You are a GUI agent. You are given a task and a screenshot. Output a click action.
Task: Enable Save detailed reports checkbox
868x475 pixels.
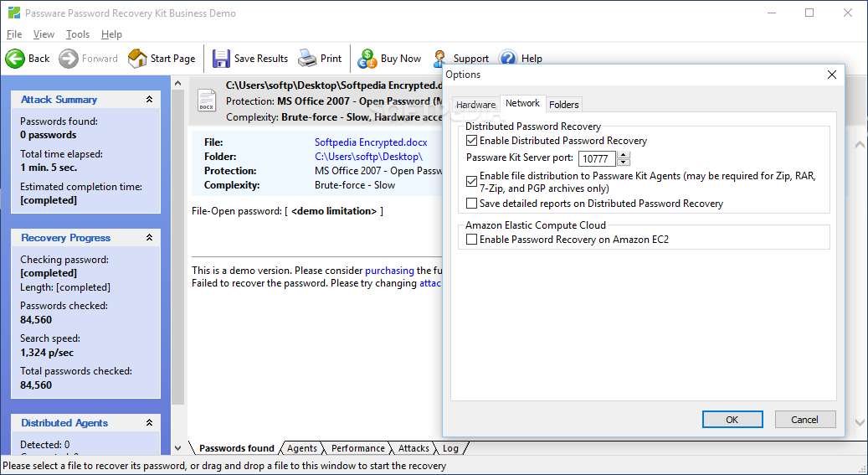(471, 204)
